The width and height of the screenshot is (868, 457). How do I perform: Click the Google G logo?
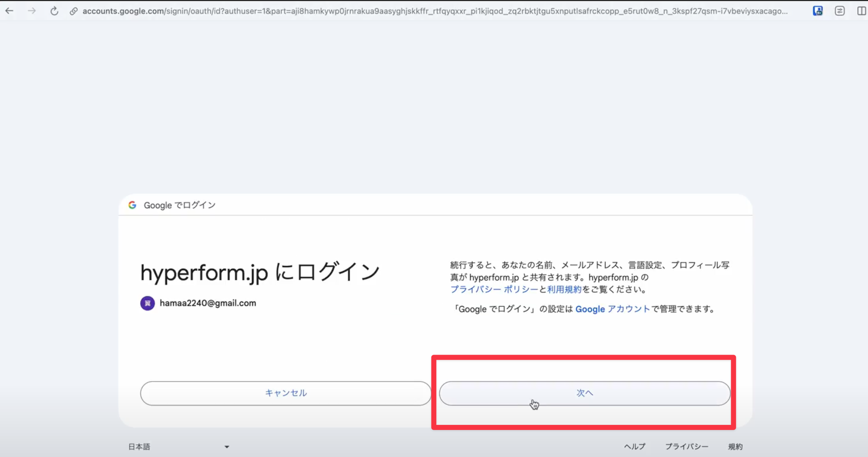[x=132, y=205]
